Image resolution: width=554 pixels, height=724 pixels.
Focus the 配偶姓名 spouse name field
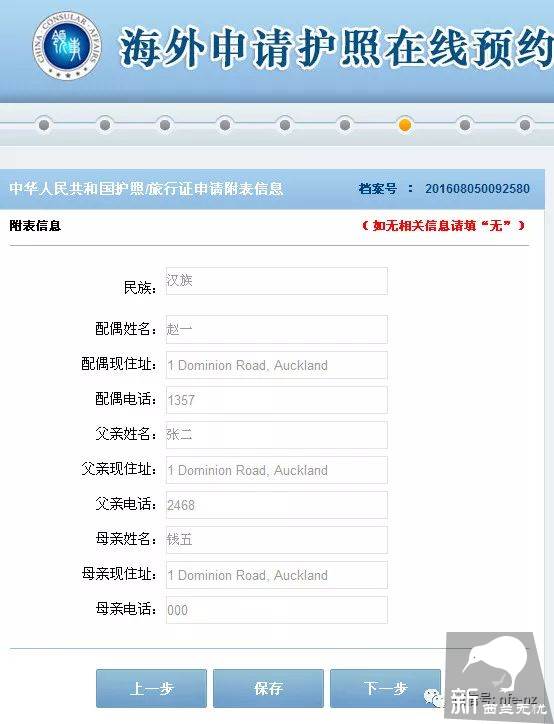[x=277, y=329]
